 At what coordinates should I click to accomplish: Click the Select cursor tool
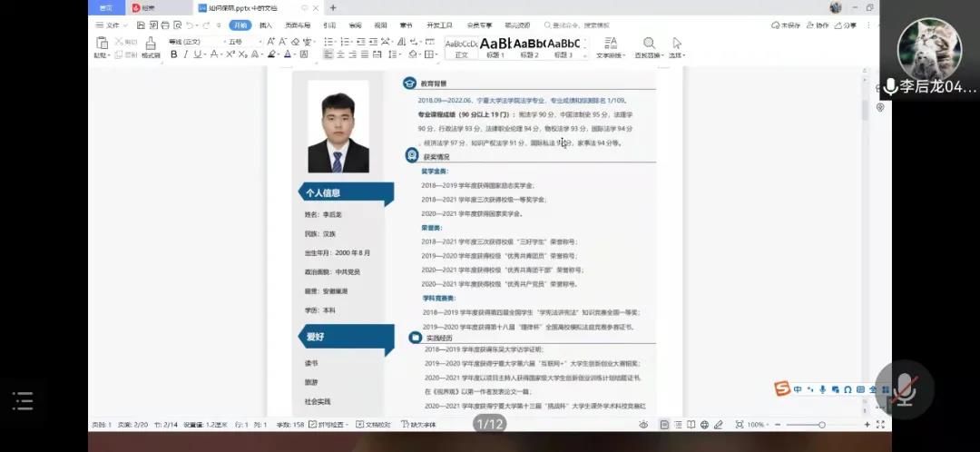pos(677,47)
